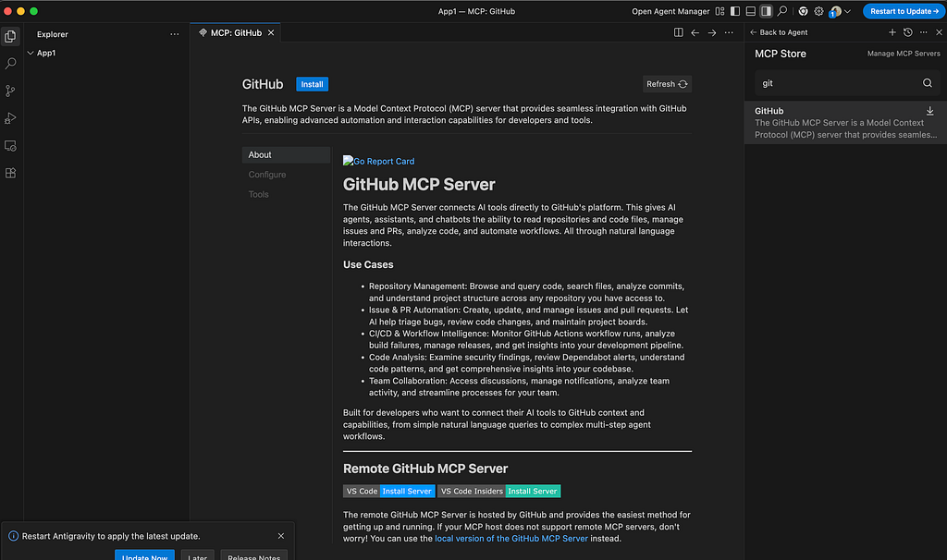Screen dimensions: 947x560
Task: Open Run and Debug view
Action: 10,118
